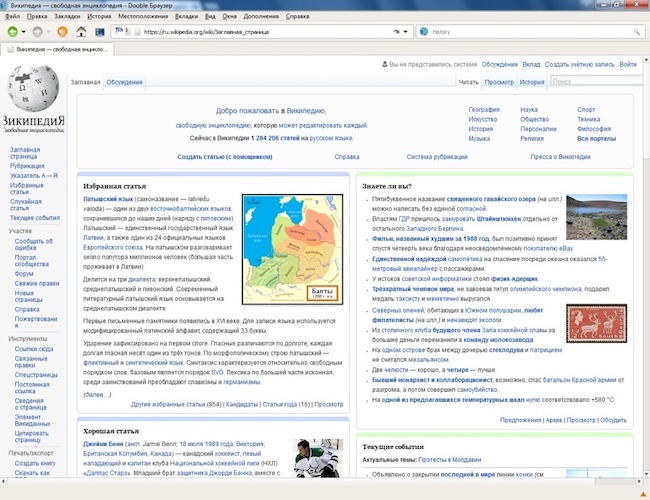The image size is (650, 500).
Task: Click the user icon beside Вы не представились
Action: click(x=385, y=64)
